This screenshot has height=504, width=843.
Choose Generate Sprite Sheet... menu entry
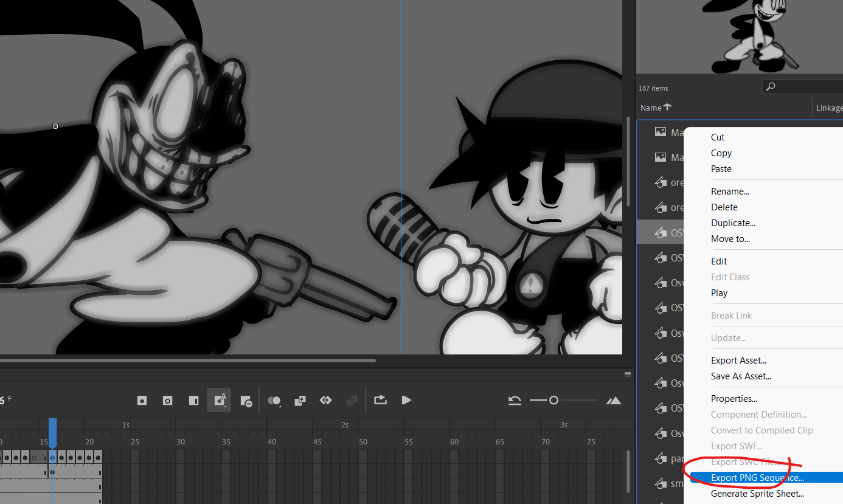tap(757, 494)
